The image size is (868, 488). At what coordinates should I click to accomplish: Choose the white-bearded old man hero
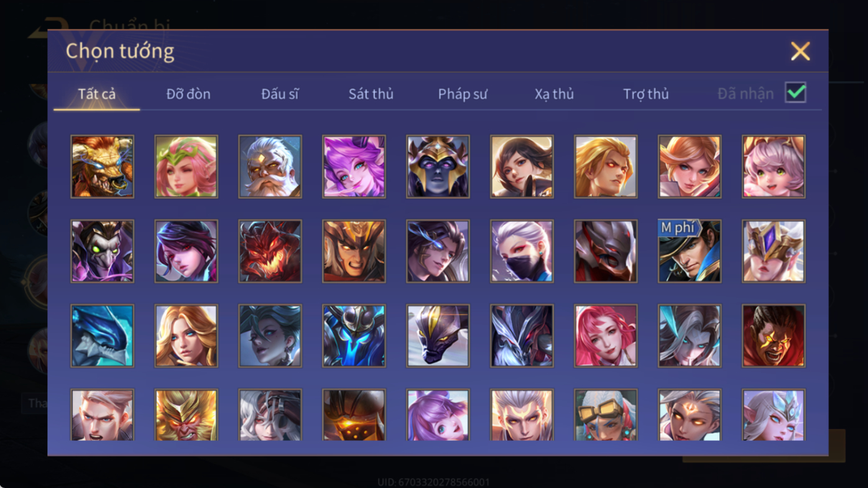270,167
